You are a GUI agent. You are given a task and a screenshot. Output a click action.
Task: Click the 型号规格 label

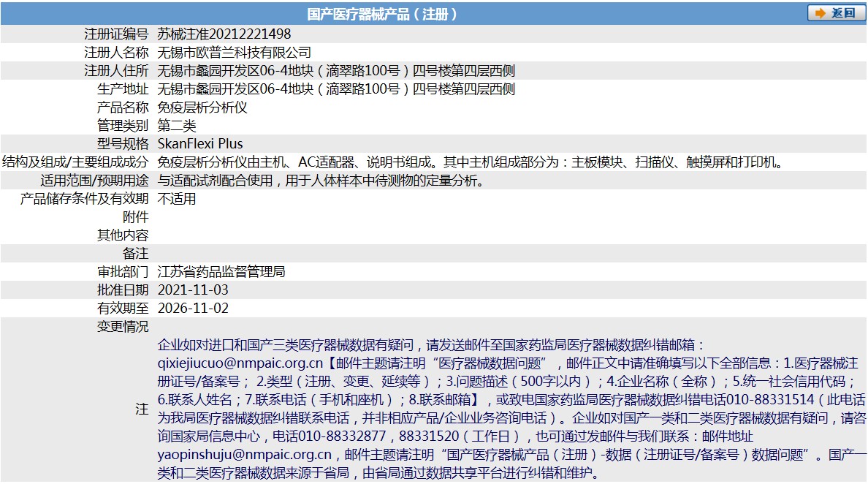(123, 144)
